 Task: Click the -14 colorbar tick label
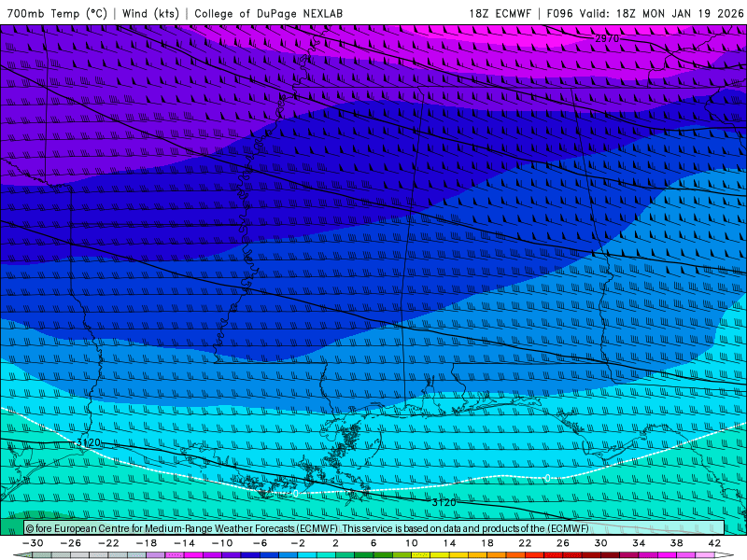click(x=184, y=543)
